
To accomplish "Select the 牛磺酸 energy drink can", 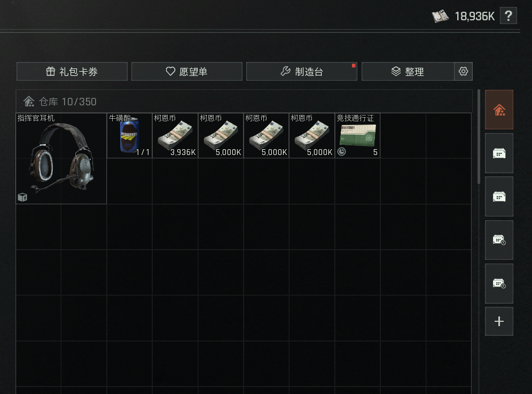I will tap(130, 136).
